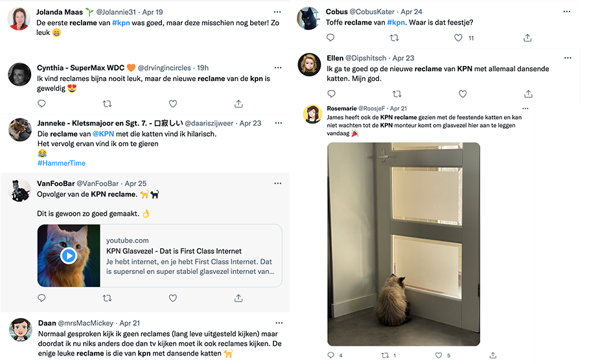
Task: Retweet Cynthia - SuperMax WDC's tweet
Action: (108, 104)
